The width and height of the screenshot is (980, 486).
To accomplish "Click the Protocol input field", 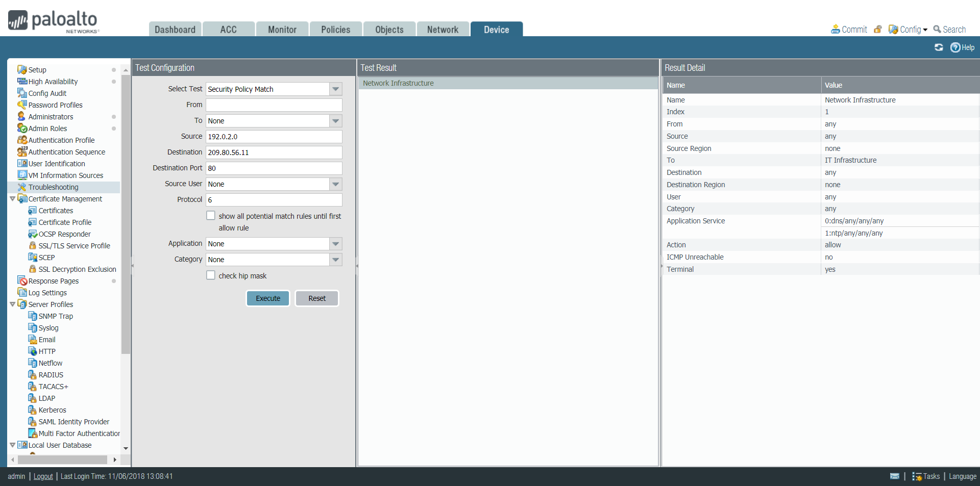I will [274, 200].
